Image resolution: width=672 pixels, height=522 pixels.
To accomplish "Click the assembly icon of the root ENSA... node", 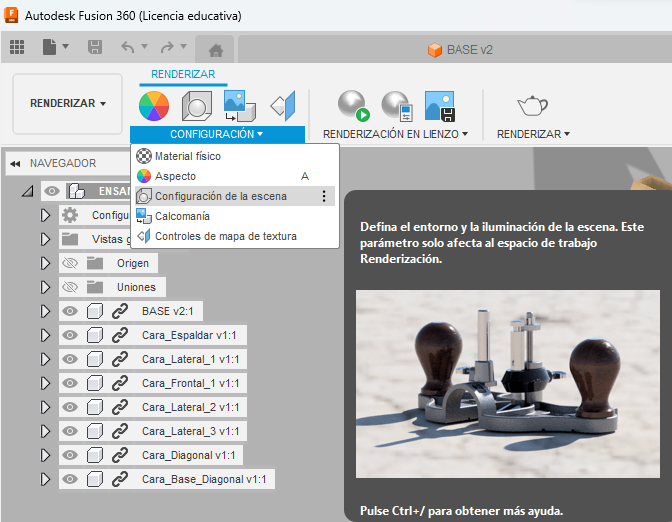I will (x=77, y=191).
